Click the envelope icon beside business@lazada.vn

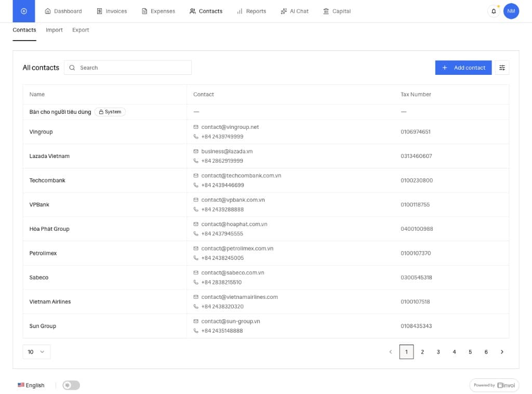pyautogui.click(x=196, y=151)
